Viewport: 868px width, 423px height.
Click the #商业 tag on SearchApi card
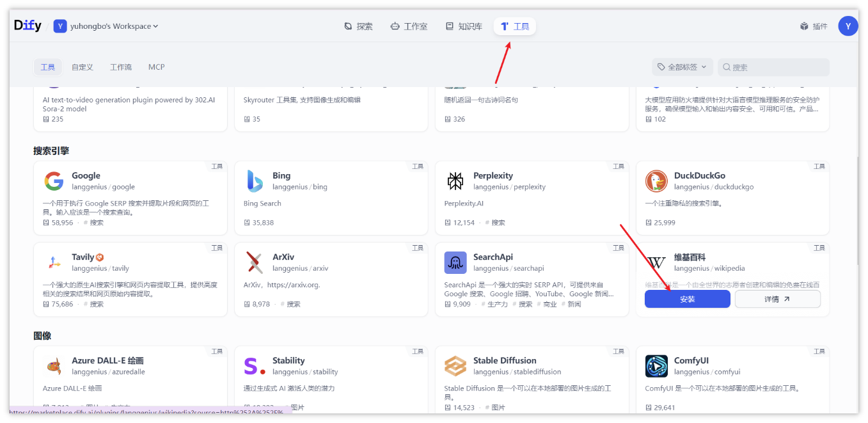click(x=546, y=304)
